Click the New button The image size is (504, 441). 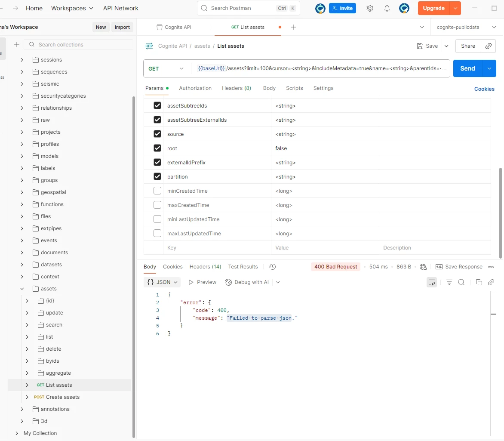(101, 28)
